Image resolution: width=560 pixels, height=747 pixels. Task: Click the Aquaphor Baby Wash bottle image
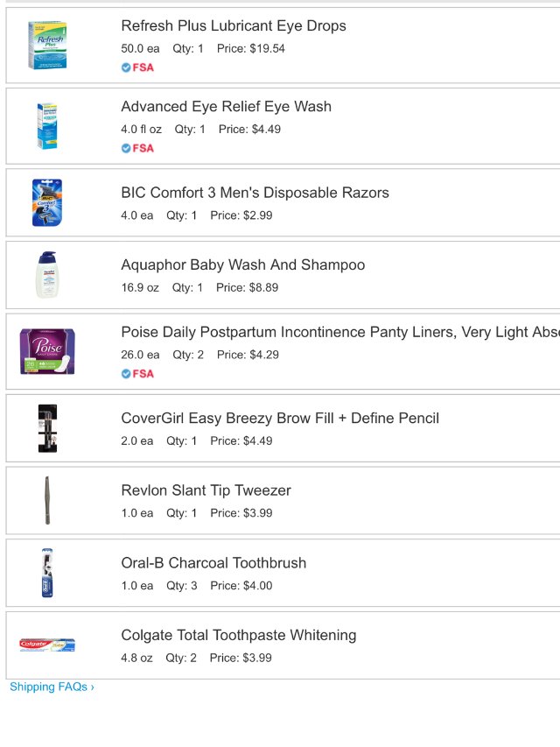[47, 275]
